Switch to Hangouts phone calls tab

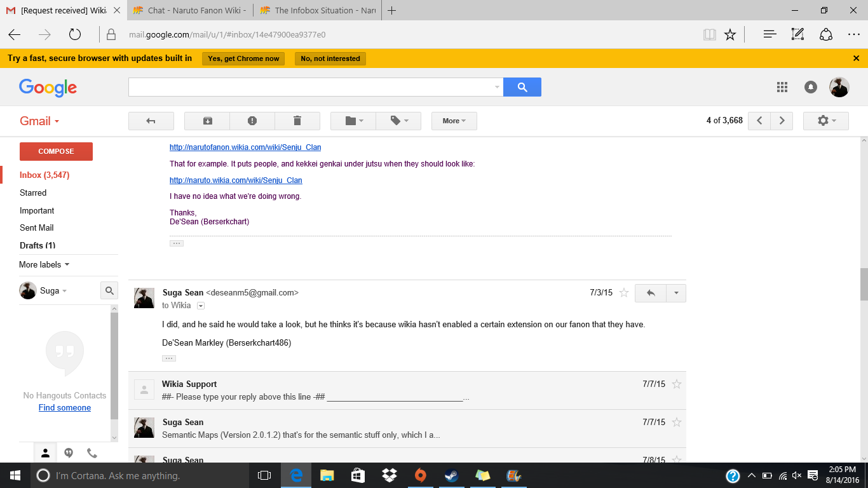pyautogui.click(x=92, y=453)
